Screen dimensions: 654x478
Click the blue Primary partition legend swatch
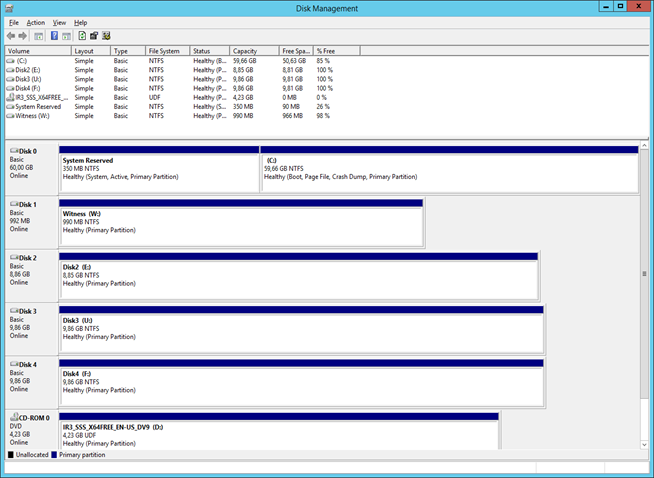tap(54, 455)
